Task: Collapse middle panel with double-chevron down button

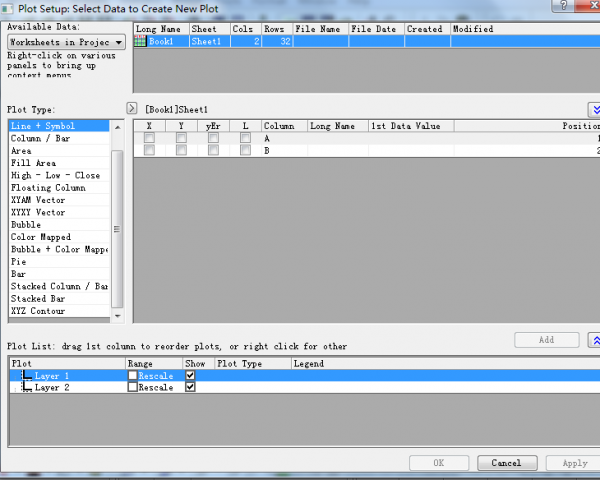Action: pyautogui.click(x=594, y=109)
